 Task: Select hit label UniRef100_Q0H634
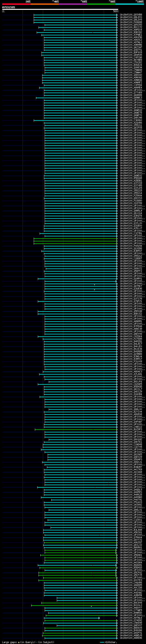pos(131,67)
